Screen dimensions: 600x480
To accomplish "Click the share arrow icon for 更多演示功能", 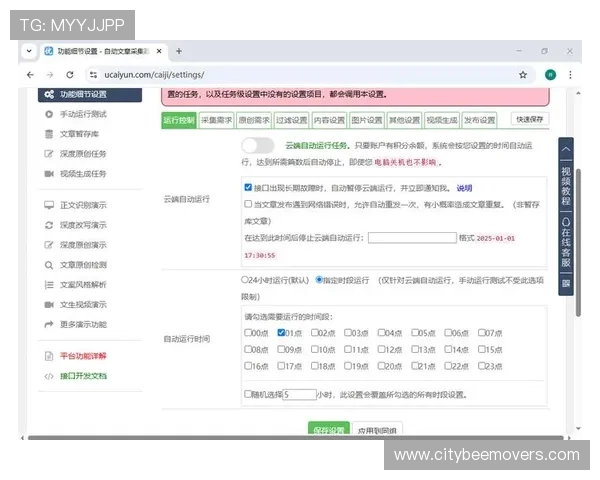I will click(x=49, y=325).
